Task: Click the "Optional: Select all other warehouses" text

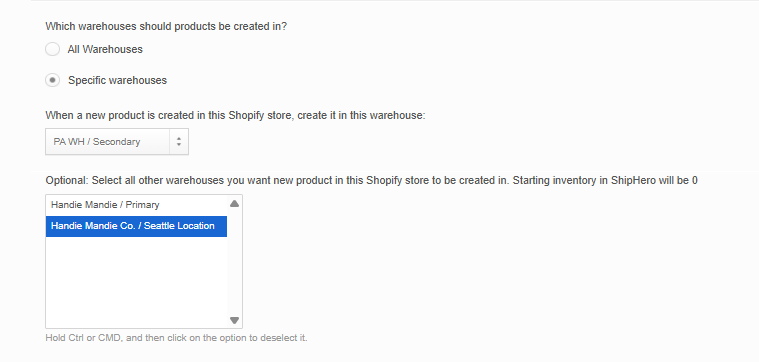Action: click(371, 181)
